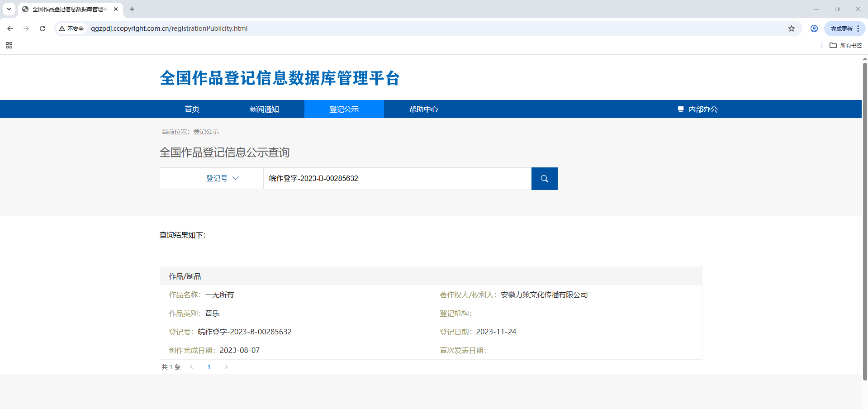Open the browser profile icon
Image resolution: width=868 pixels, height=409 pixels.
814,29
